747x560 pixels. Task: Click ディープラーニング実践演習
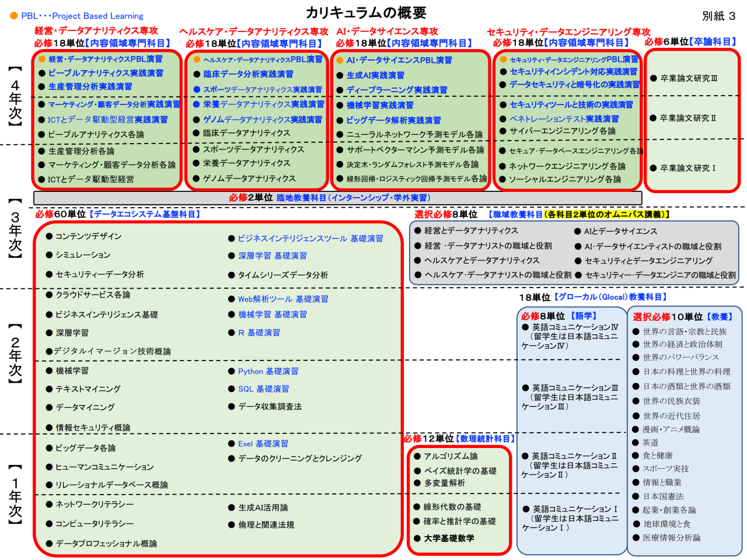[397, 90]
